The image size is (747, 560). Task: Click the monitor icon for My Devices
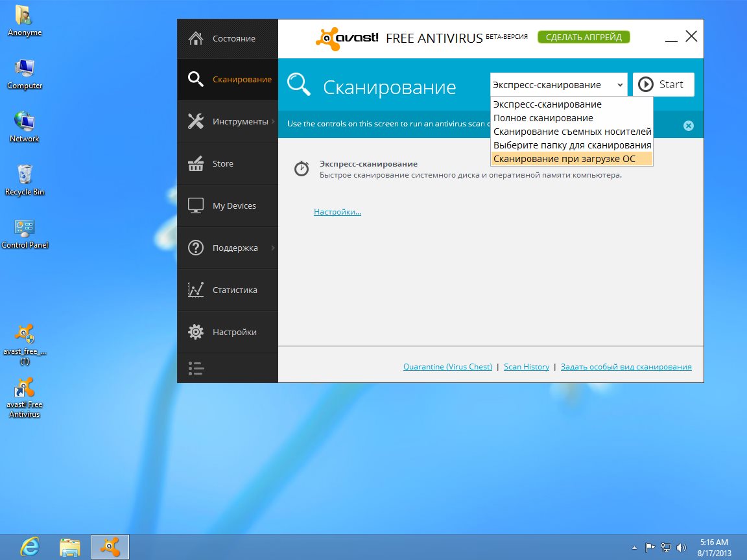(196, 205)
